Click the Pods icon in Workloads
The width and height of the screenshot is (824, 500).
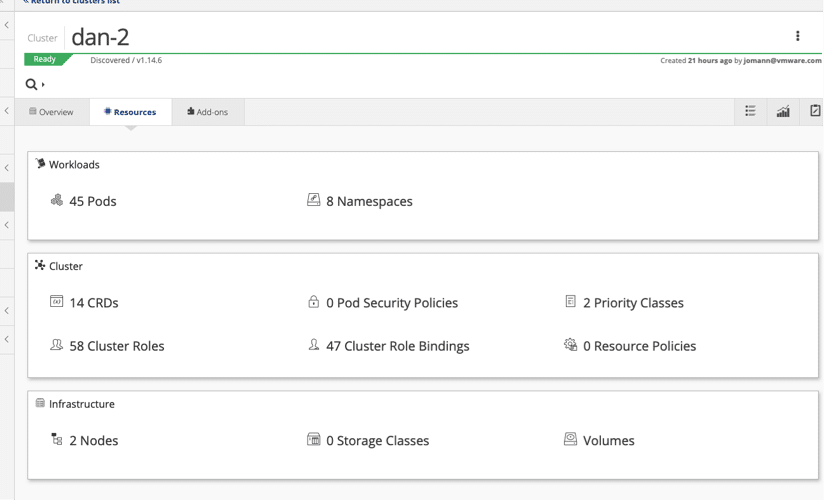57,201
